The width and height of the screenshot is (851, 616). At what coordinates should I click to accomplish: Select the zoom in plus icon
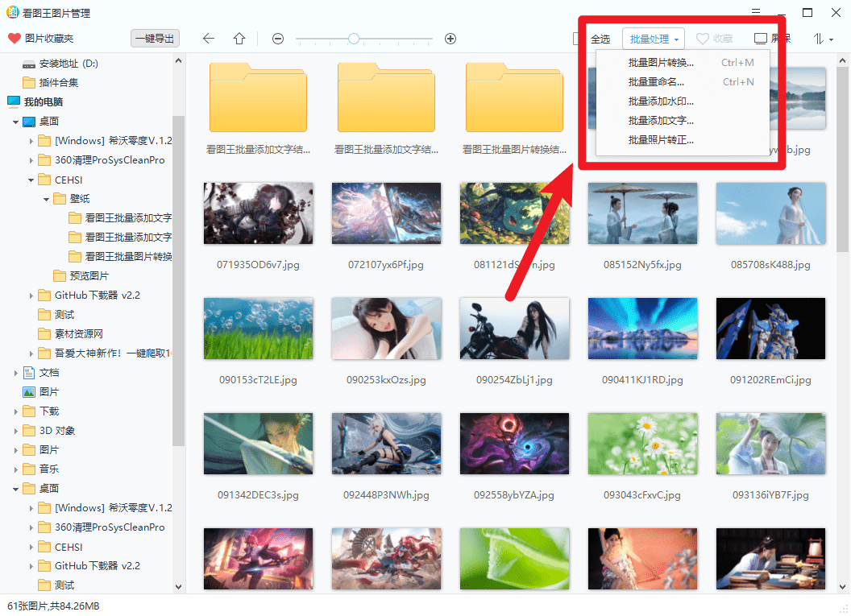coord(450,38)
